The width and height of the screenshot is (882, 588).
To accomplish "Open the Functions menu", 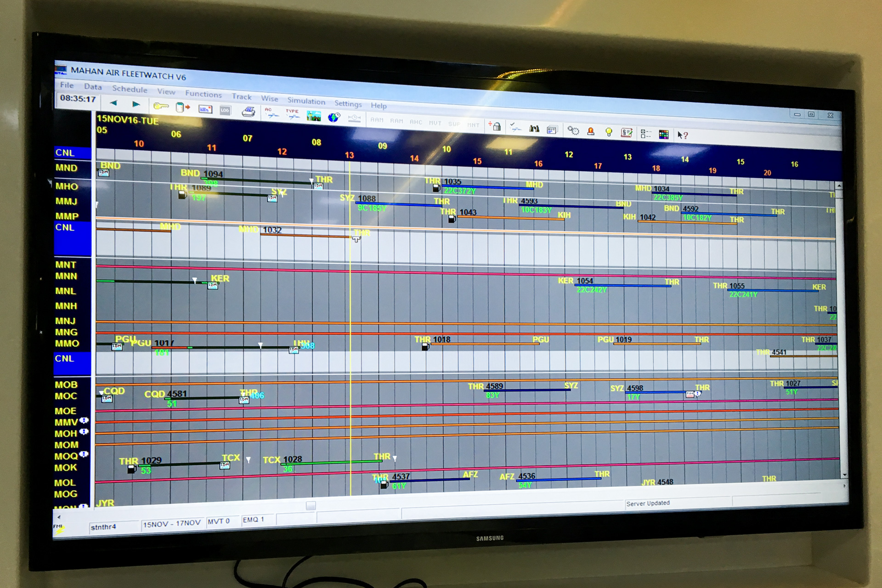I will (204, 94).
